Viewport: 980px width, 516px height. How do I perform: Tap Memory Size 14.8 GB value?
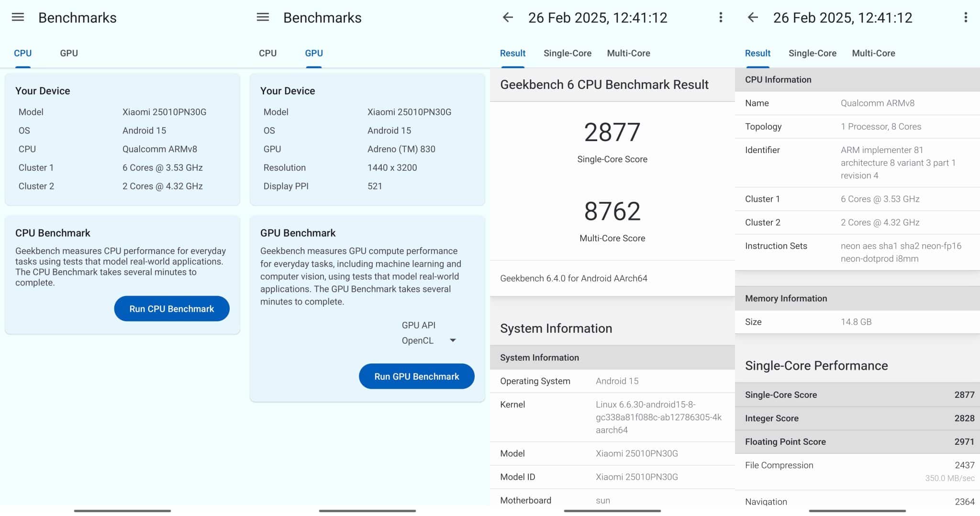tap(856, 322)
